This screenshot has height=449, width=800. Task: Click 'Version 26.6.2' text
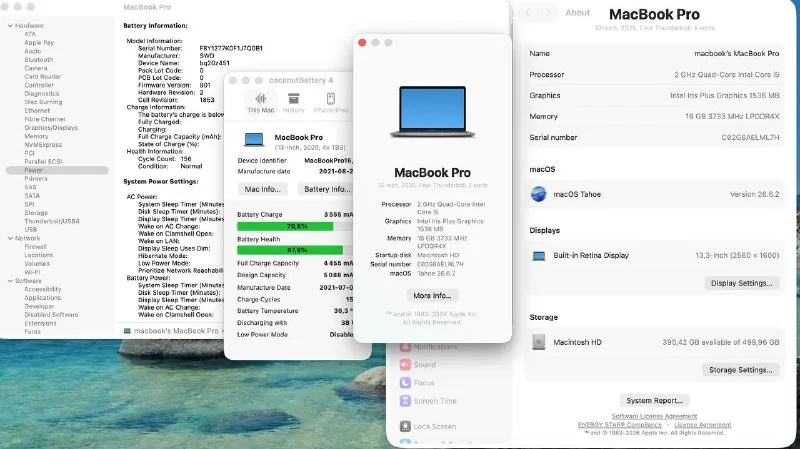[754, 194]
